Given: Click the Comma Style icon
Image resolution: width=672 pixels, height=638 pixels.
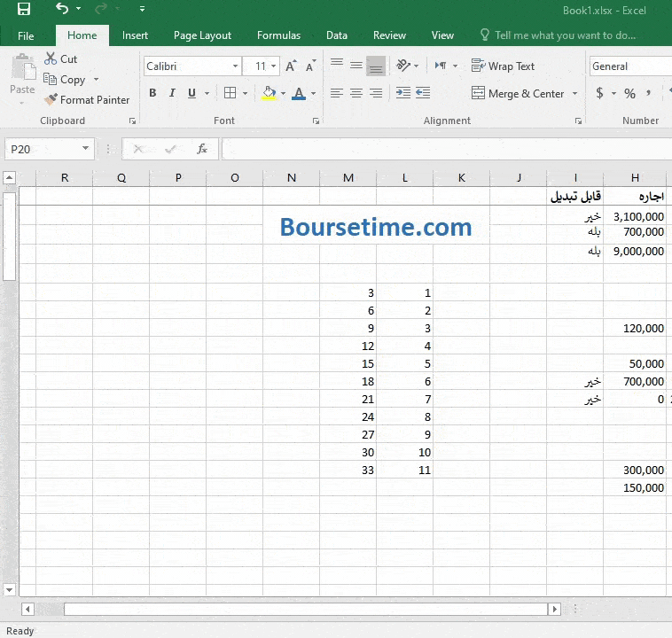Looking at the screenshot, I should (x=648, y=93).
